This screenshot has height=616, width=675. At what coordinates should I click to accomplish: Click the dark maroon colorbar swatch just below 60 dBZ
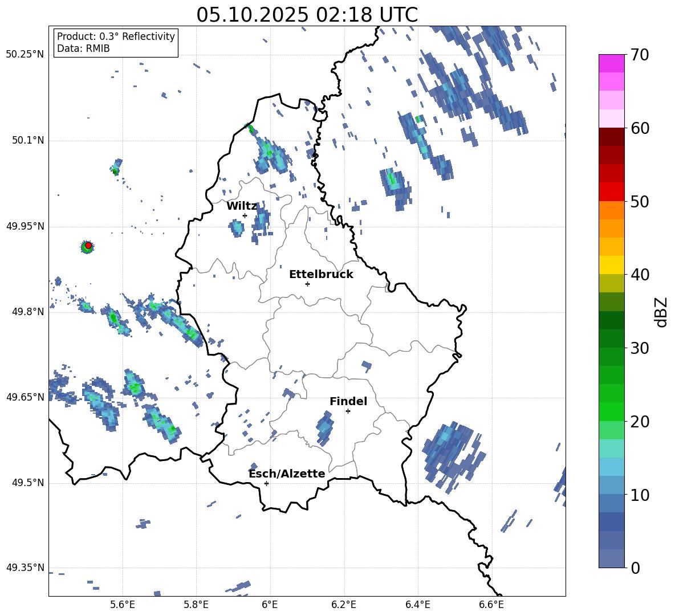click(611, 137)
